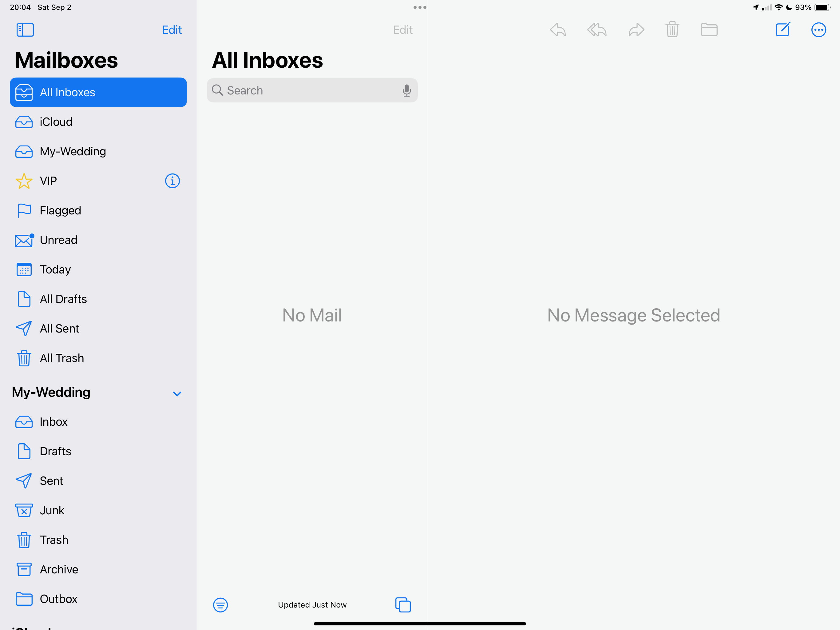Select the All Inboxes mailbox

point(98,92)
